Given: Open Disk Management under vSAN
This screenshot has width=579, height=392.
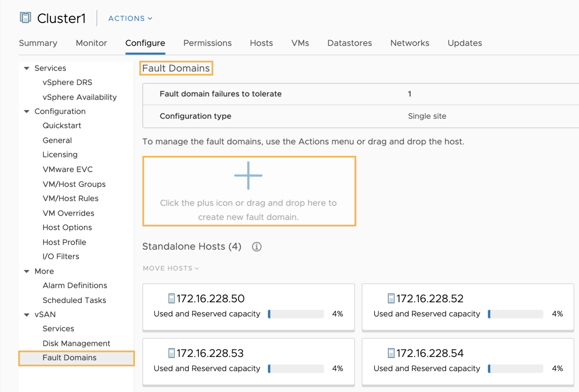Looking at the screenshot, I should coord(76,343).
